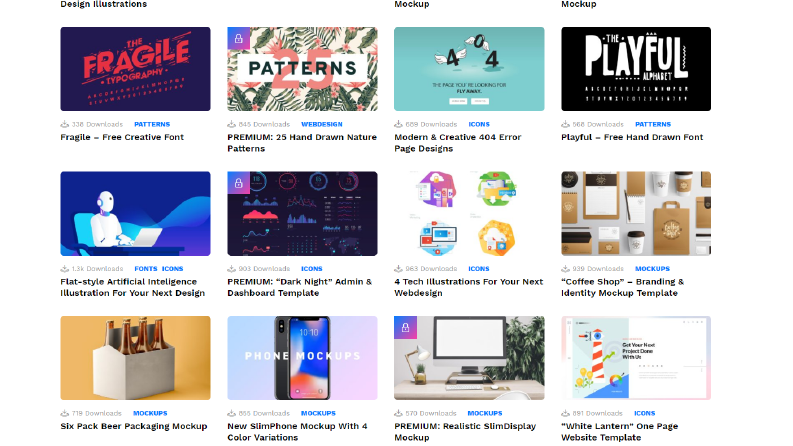Open ICONS tag under White Lantern template
793x446 pixels.
644,414
